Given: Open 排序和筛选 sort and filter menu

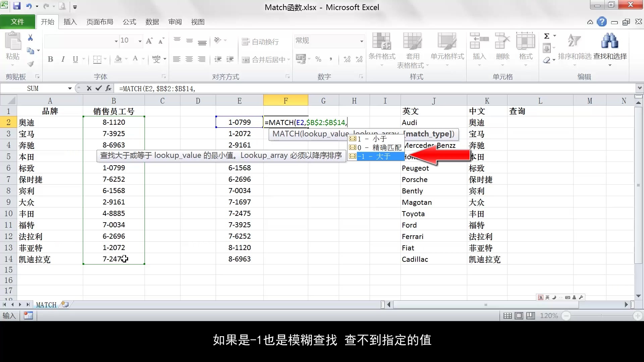Looking at the screenshot, I should [x=575, y=50].
